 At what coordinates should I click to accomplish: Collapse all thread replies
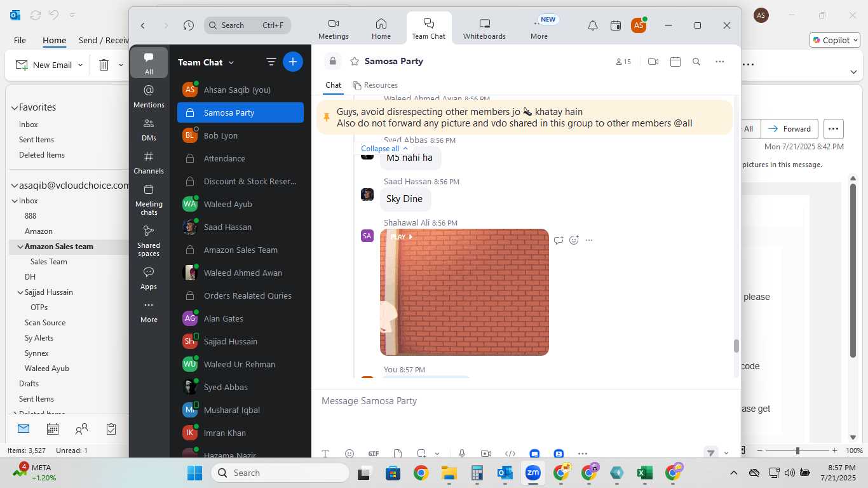point(384,149)
